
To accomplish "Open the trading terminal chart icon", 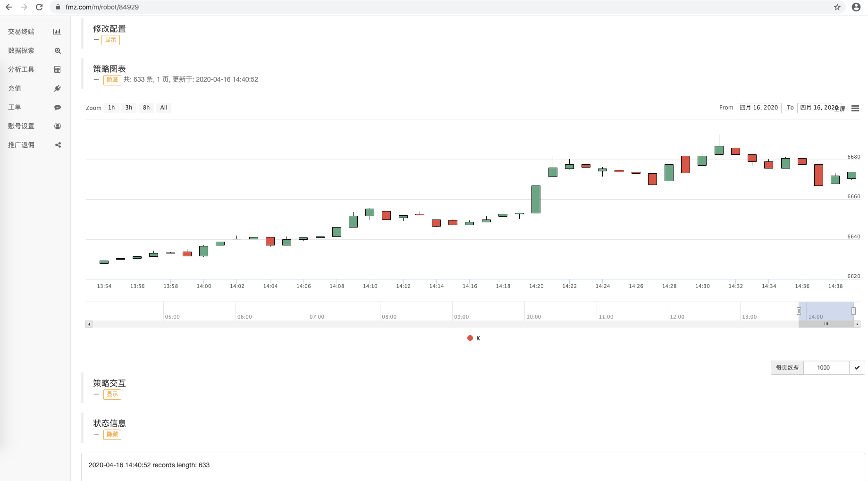I will (57, 32).
